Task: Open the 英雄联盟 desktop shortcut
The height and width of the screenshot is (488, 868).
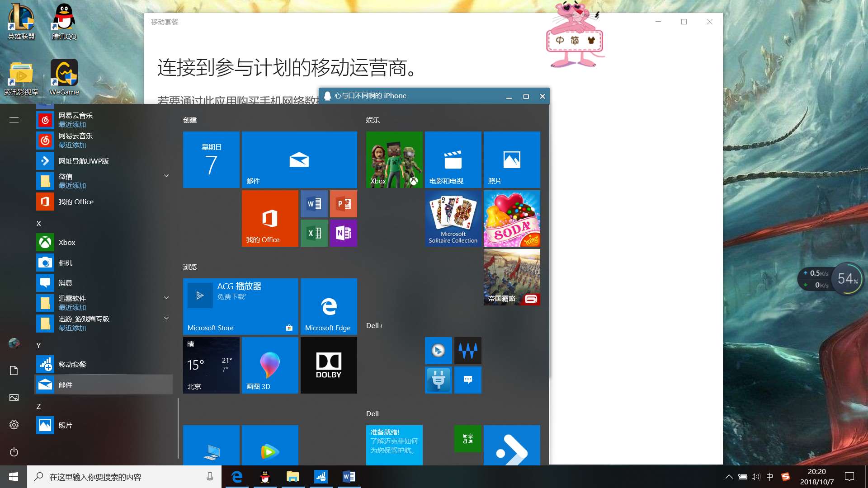Action: 21,21
